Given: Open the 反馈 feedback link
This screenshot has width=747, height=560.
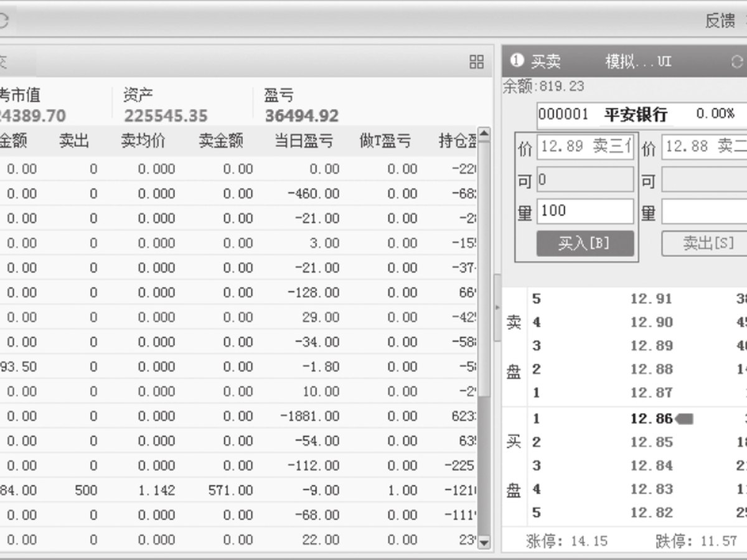Looking at the screenshot, I should (720, 21).
